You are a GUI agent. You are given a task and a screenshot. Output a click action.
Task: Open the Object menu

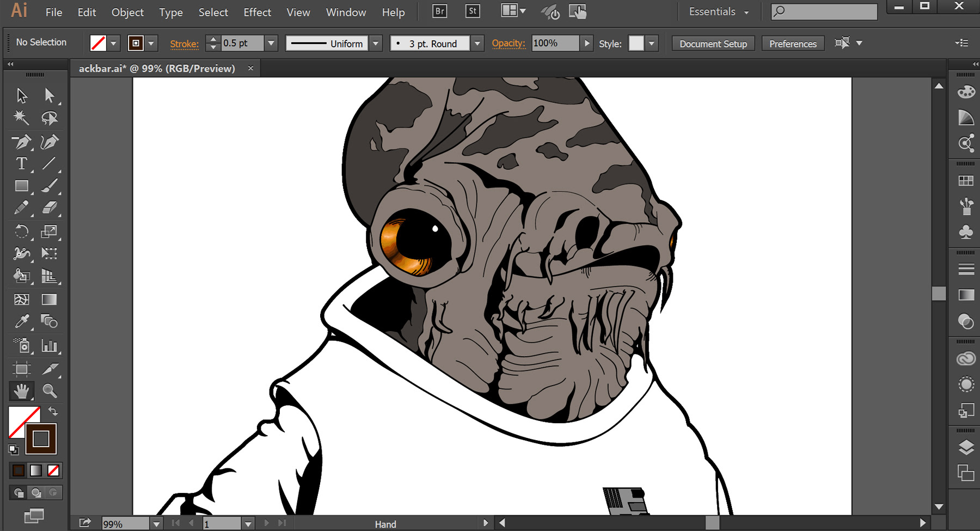coord(127,12)
